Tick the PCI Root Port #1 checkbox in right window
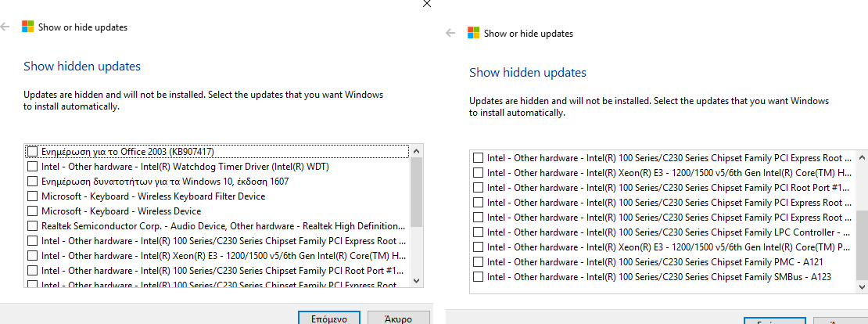868x324 pixels. (479, 187)
